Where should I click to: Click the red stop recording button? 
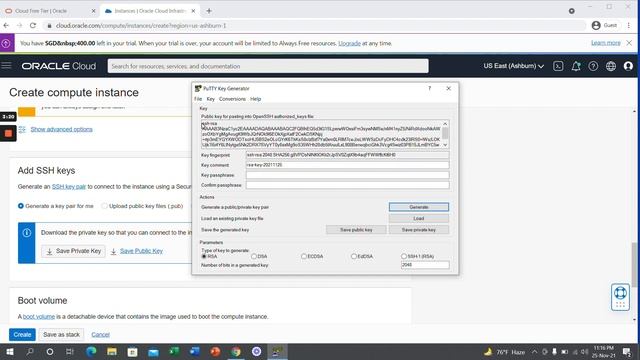click(x=8, y=133)
